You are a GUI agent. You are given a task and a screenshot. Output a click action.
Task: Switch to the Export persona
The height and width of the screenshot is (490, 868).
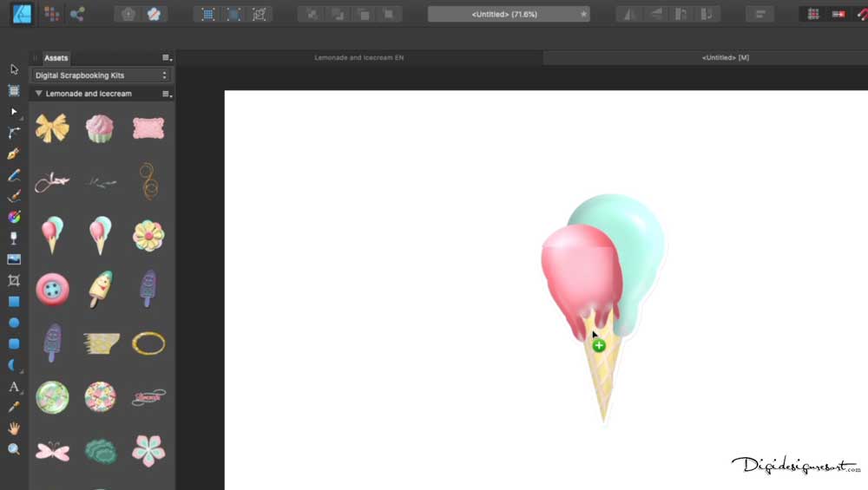[x=77, y=14]
